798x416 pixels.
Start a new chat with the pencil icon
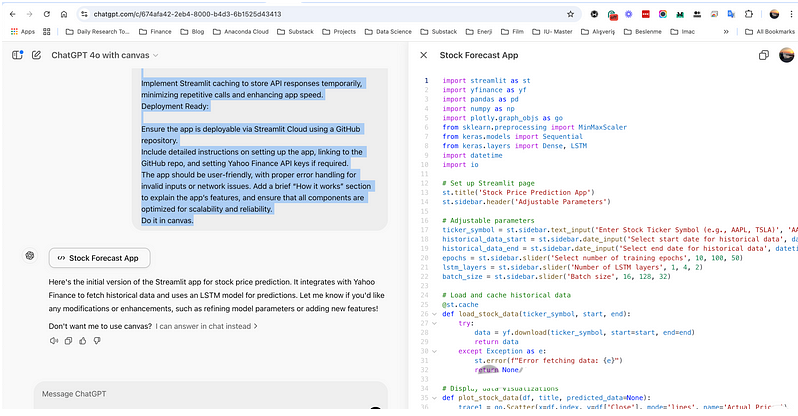[x=36, y=55]
